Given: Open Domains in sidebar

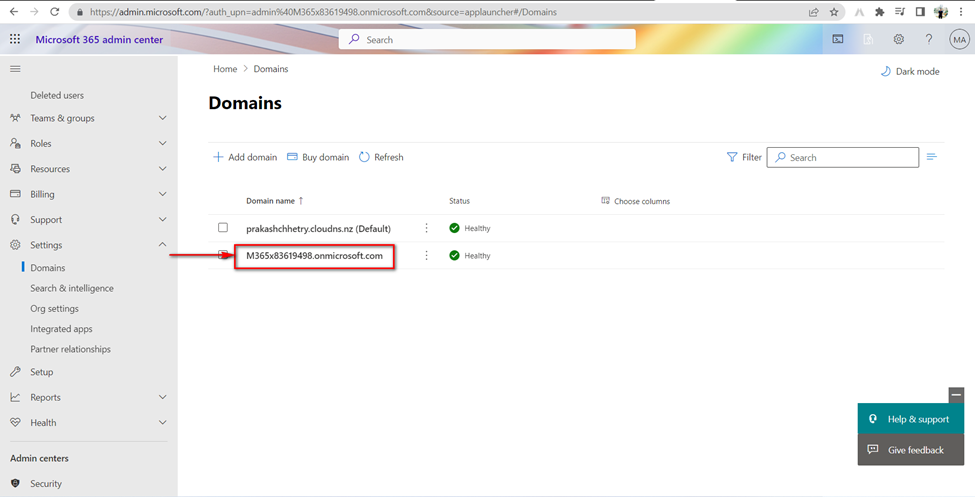Looking at the screenshot, I should (x=48, y=267).
